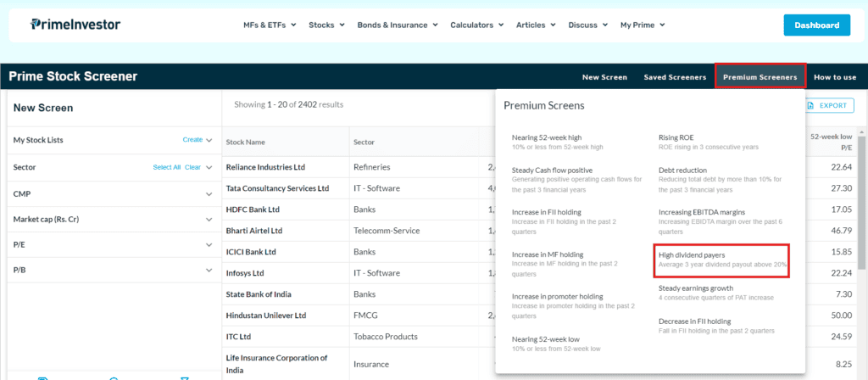Viewport: 868px width, 380px height.
Task: Click Telecomm-Service sector cell
Action: (x=387, y=231)
